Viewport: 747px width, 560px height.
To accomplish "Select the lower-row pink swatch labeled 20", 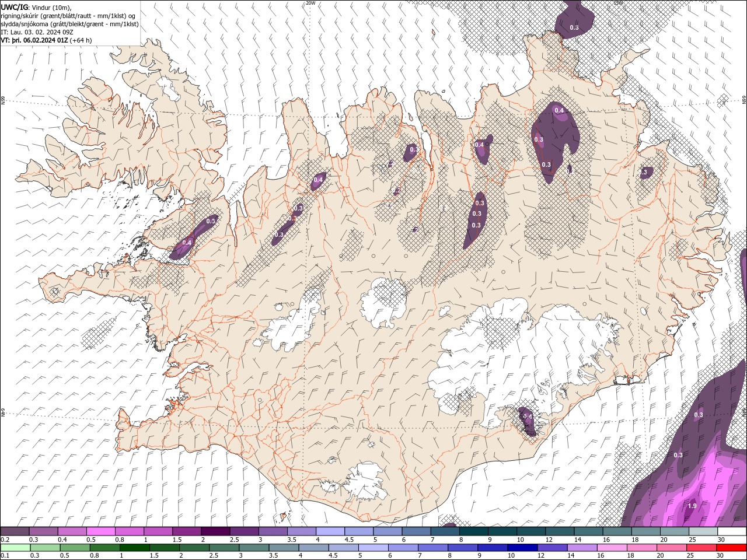I will [x=672, y=548].
